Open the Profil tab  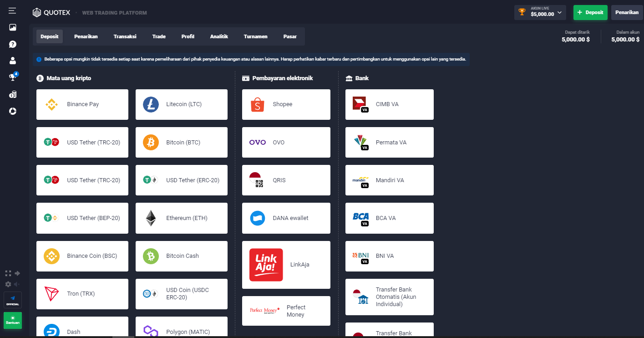[x=188, y=36]
